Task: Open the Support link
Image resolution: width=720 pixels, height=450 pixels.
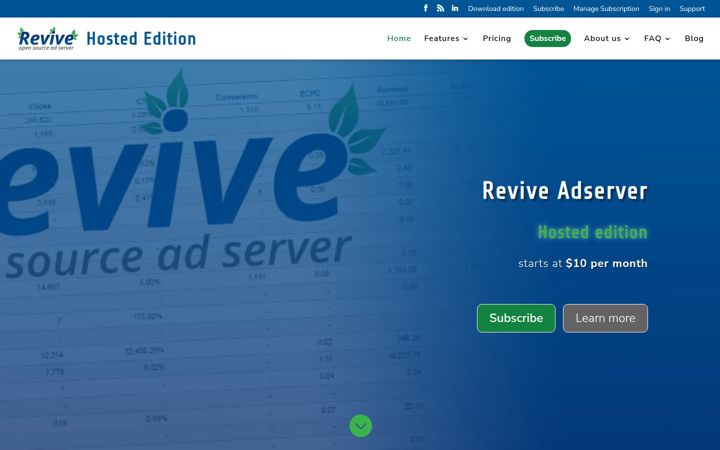Action: pyautogui.click(x=692, y=9)
